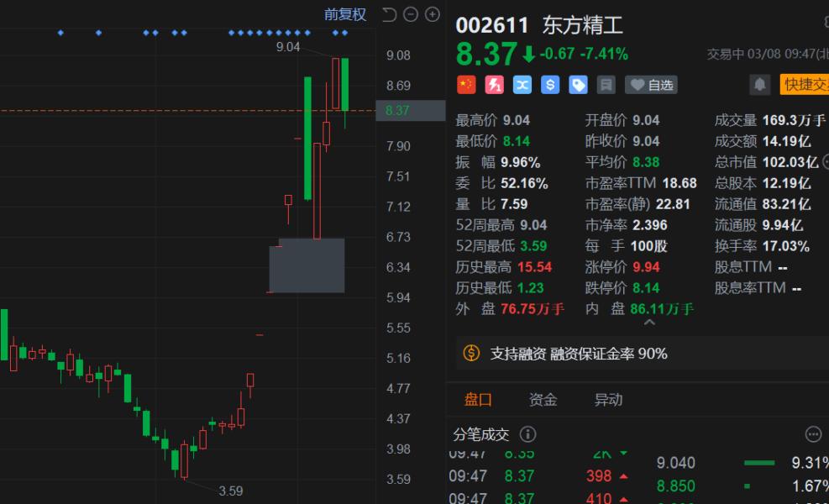829x504 pixels.
Task: Click 最低价 8.14 value
Action: [x=516, y=141]
